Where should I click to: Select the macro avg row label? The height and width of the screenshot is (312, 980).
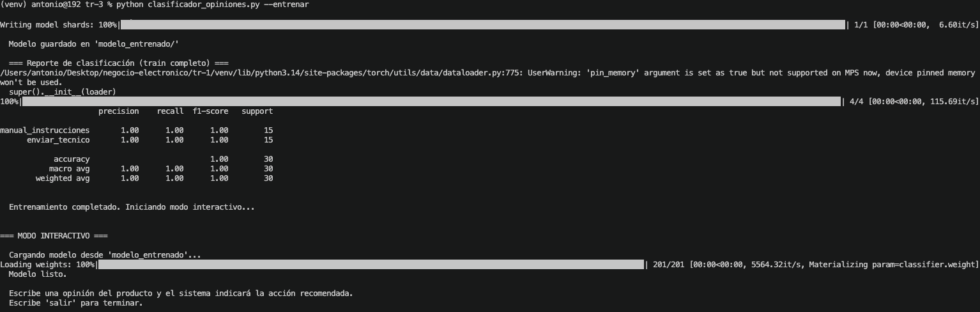(x=69, y=169)
